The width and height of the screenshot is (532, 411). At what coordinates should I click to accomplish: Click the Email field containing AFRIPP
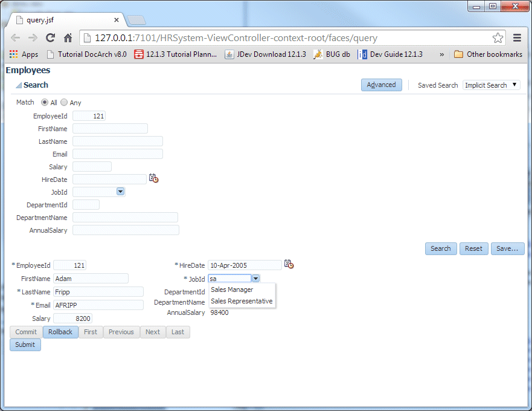(x=98, y=305)
